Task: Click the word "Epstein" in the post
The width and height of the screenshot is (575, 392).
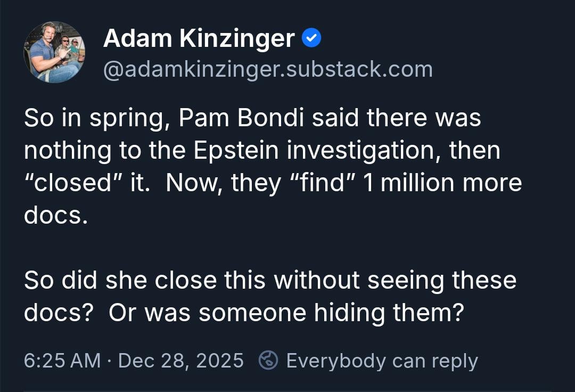Action: pyautogui.click(x=237, y=151)
